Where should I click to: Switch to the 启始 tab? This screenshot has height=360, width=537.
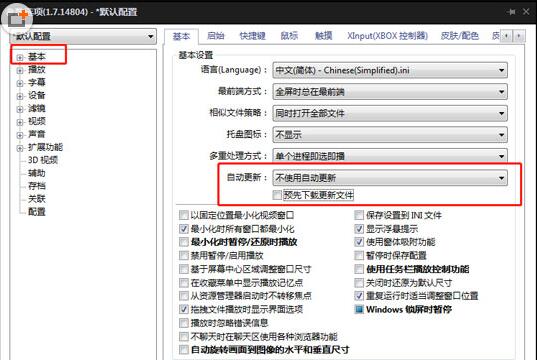click(216, 36)
